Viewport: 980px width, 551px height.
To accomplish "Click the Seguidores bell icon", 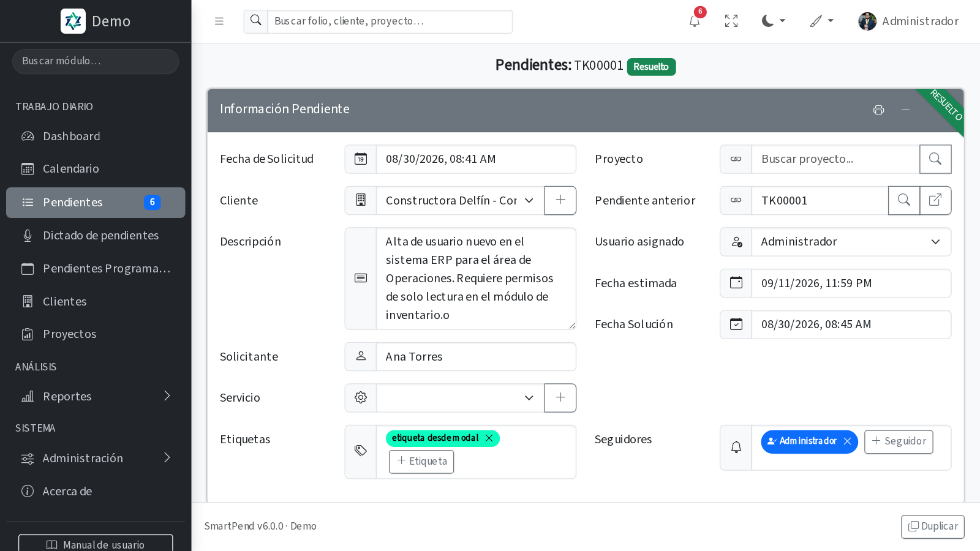I will click(x=736, y=448).
